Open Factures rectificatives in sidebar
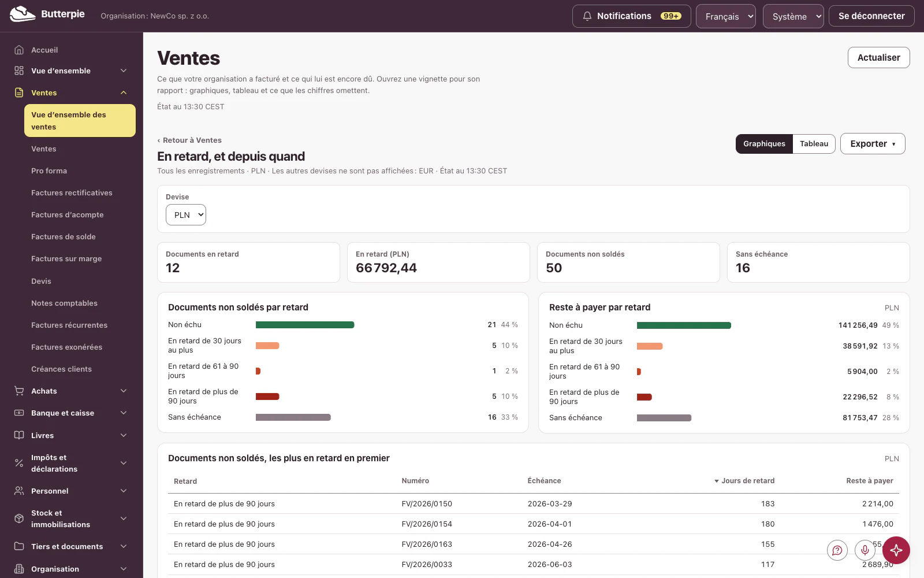Viewport: 924px width, 578px height. [x=72, y=192]
